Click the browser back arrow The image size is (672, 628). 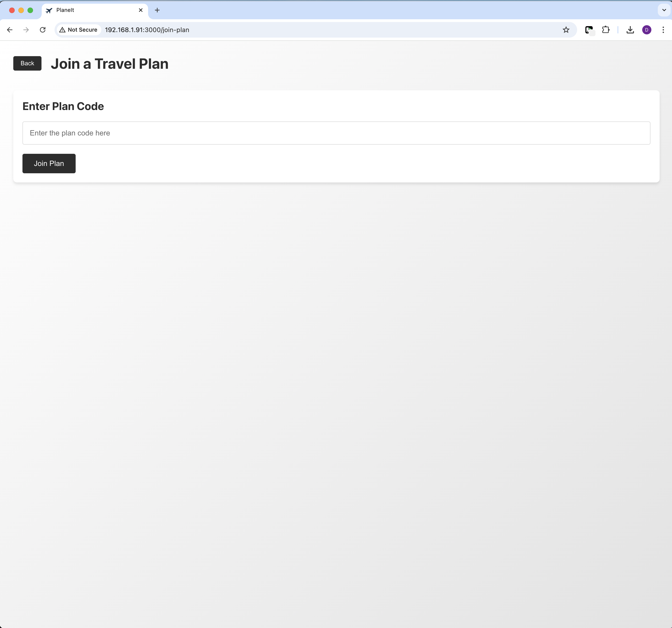(10, 30)
